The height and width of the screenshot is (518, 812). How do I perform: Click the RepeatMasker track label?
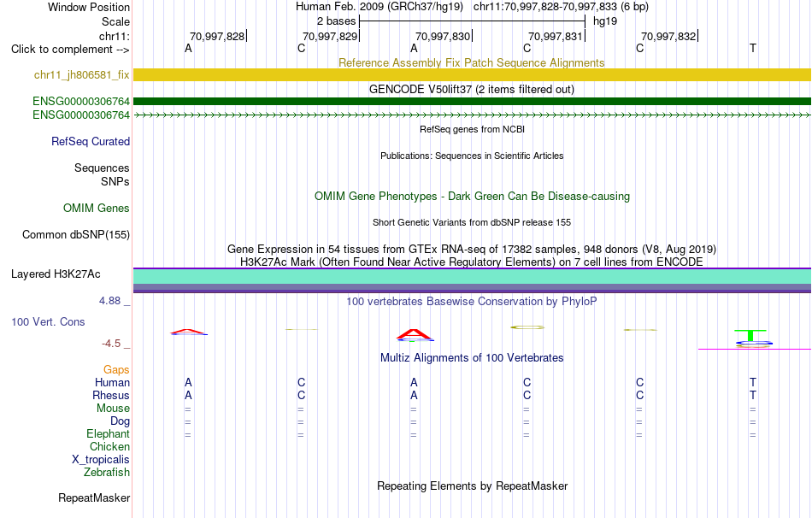coord(94,497)
